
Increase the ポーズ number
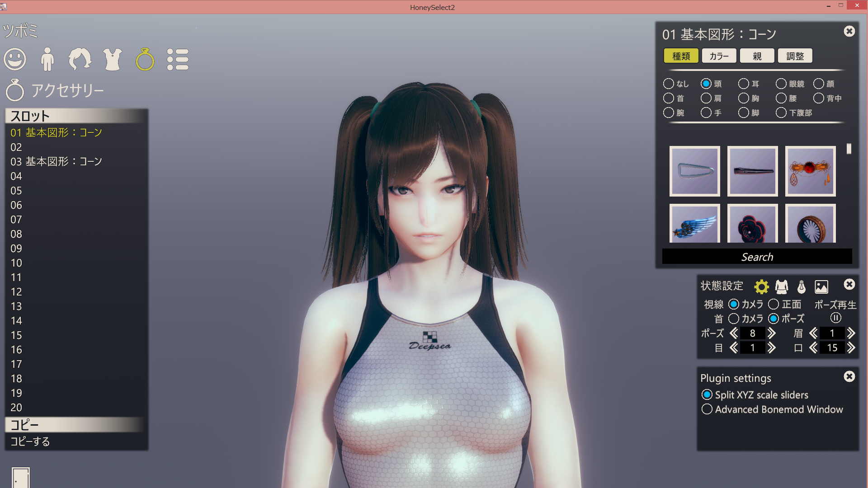pos(772,333)
